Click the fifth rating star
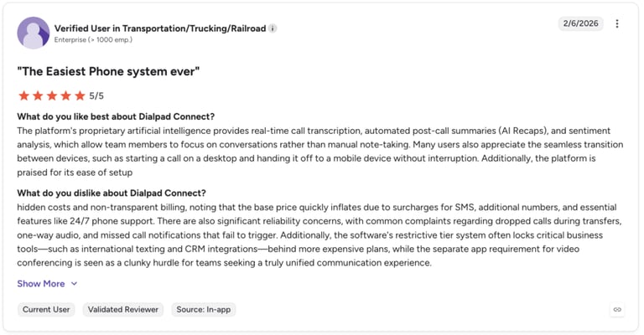The height and width of the screenshot is (335, 644). (80, 96)
